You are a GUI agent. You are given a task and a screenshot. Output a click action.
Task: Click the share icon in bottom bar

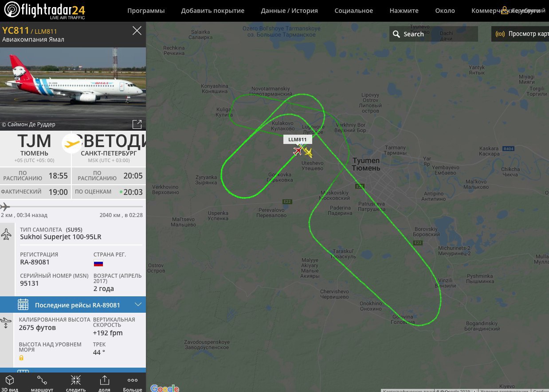(x=104, y=380)
